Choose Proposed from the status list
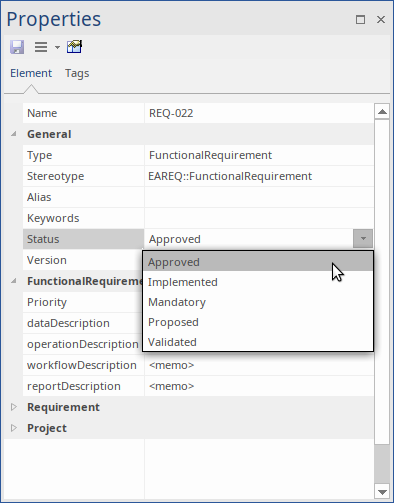 257,322
